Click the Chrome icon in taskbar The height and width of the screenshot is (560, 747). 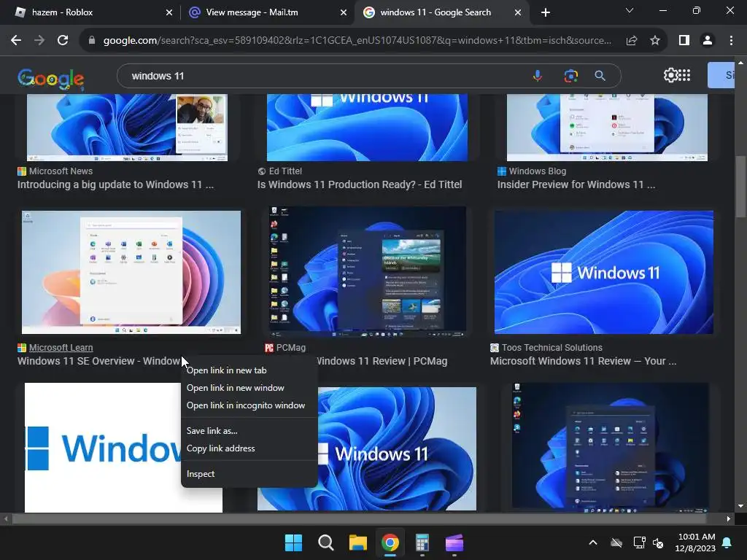(x=390, y=542)
